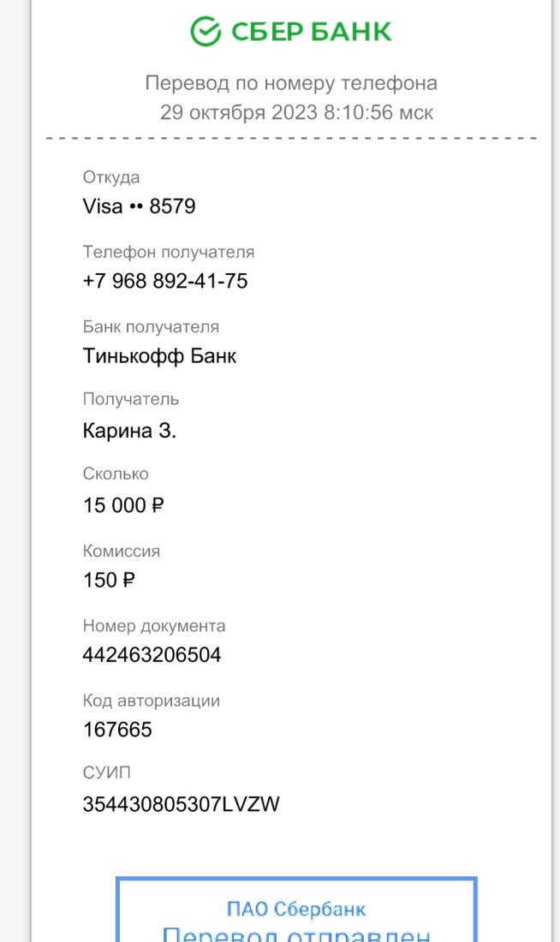Click the Откуда field label
This screenshot has height=942, width=560.
111,178
